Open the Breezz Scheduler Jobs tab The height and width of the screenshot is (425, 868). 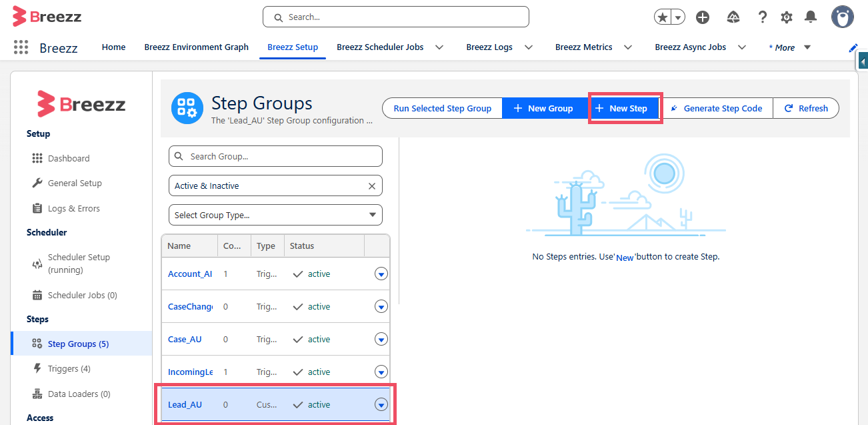[x=380, y=47]
